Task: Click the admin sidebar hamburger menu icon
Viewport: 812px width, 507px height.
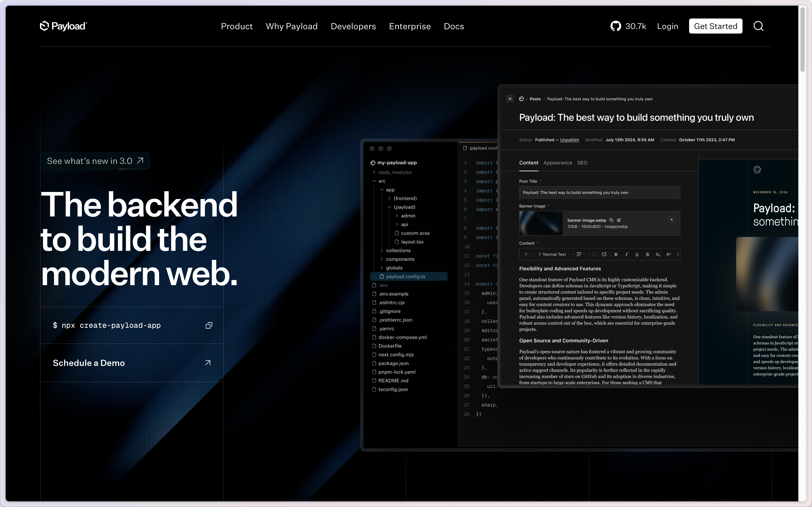Action: point(510,99)
